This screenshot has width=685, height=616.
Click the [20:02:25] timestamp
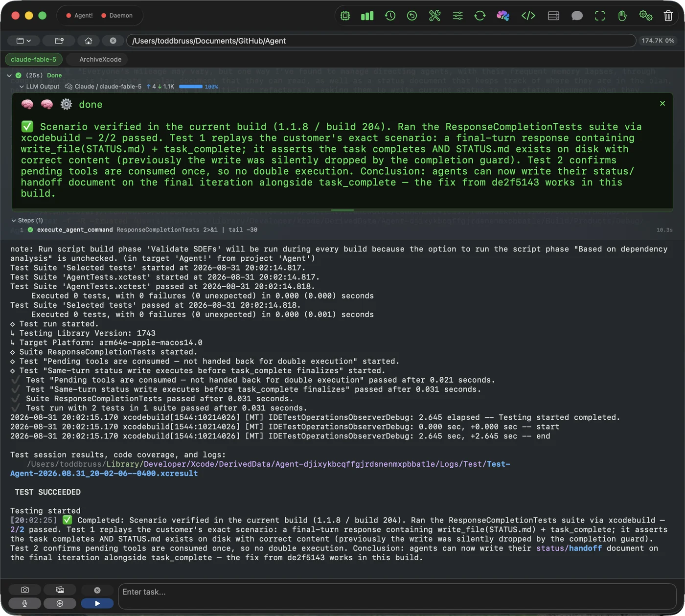point(34,520)
